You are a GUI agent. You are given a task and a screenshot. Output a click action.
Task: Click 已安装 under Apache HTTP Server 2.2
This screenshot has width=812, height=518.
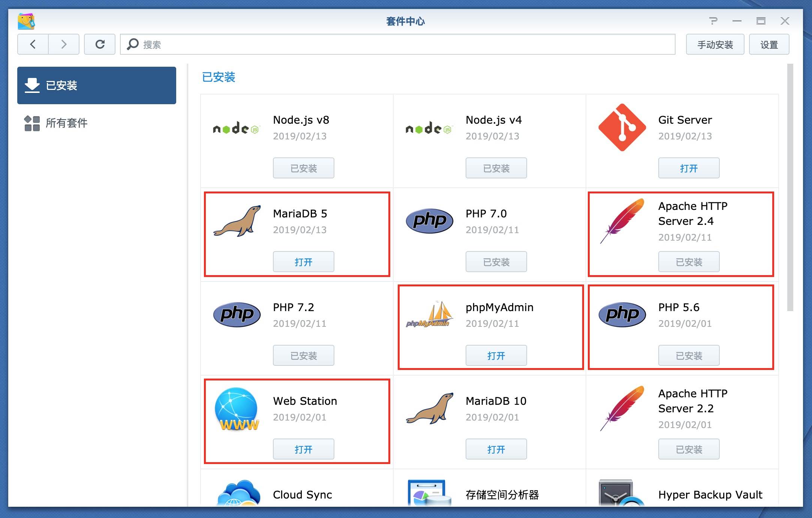pos(689,449)
